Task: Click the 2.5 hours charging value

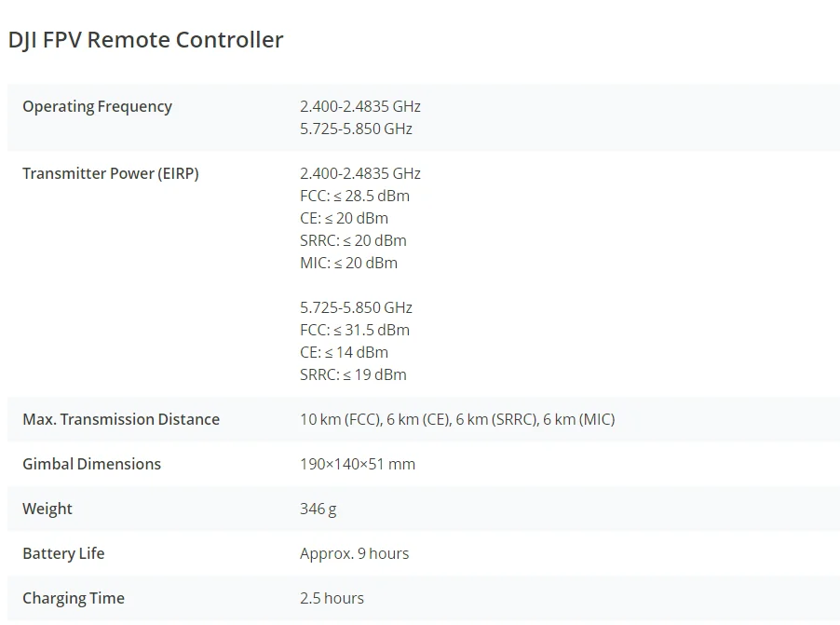Action: pos(332,598)
